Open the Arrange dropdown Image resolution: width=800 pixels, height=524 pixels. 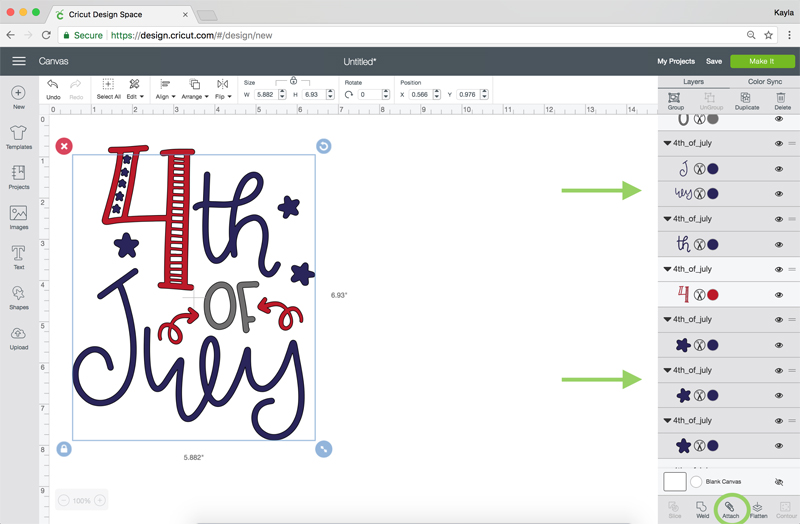pos(194,89)
